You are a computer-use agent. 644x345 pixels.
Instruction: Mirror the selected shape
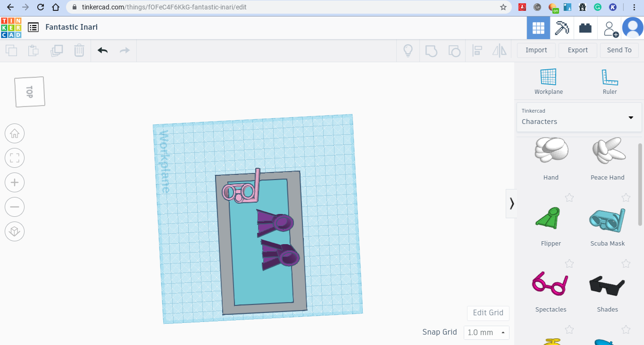[x=499, y=50]
